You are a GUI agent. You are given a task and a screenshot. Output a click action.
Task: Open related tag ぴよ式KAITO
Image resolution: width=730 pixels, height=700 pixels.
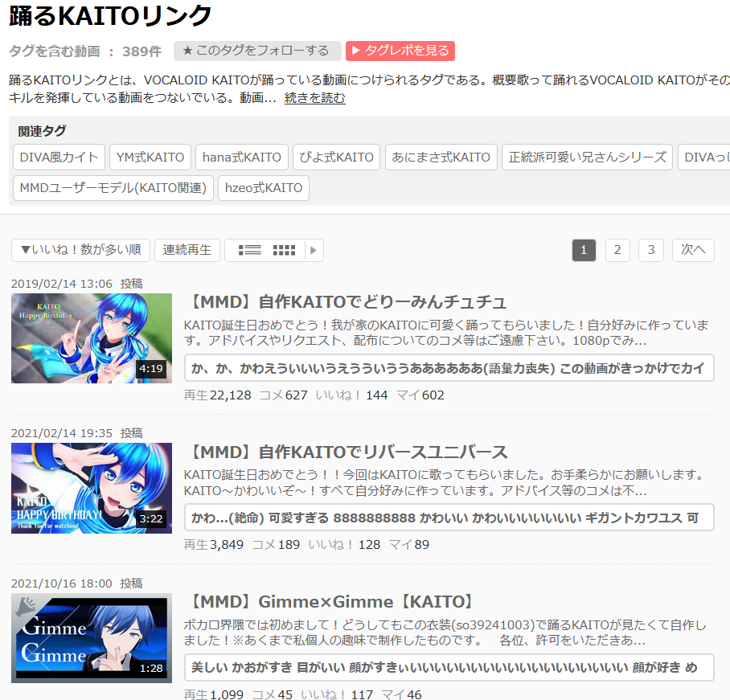[336, 158]
